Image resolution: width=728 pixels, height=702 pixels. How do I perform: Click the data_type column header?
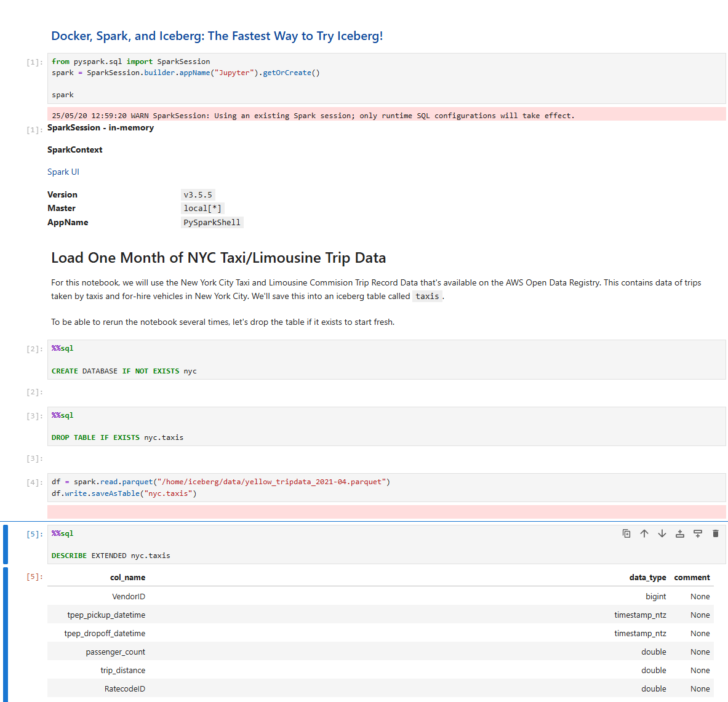(x=647, y=578)
